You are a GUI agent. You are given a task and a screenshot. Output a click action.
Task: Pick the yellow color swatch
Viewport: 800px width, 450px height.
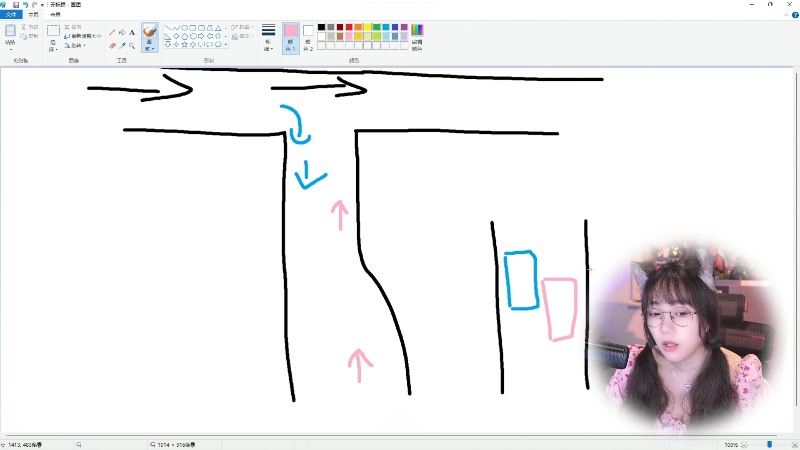(367, 27)
